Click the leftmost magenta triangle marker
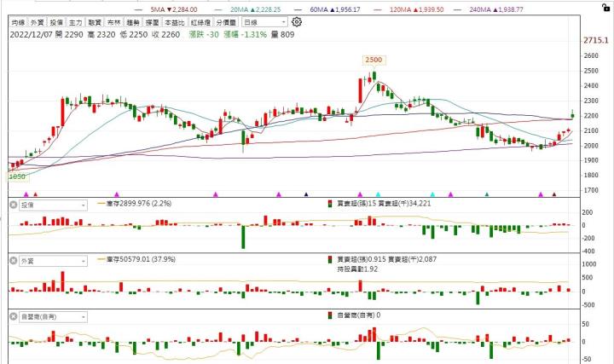Viewport: 614px width, 364px height. 26,194
